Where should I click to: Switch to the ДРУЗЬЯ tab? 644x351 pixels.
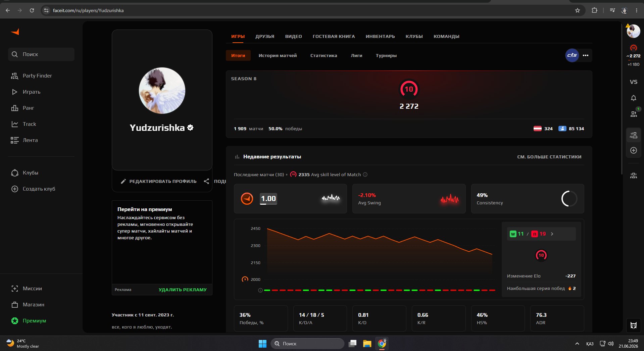point(265,36)
